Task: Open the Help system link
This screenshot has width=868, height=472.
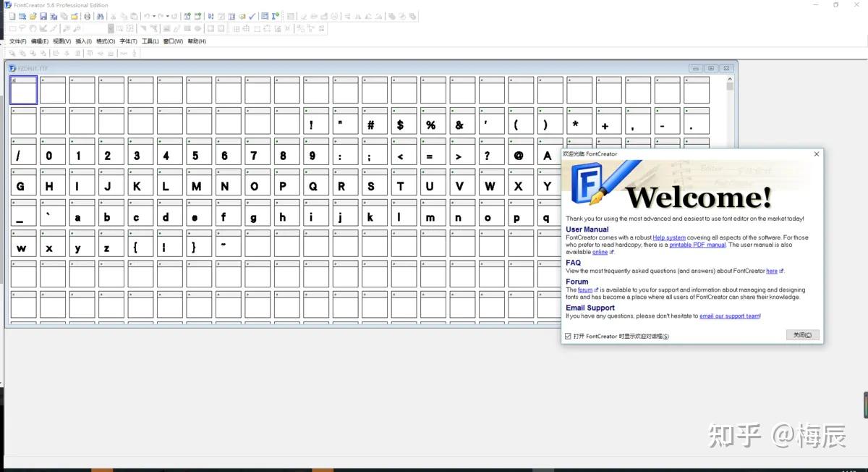Action: point(669,237)
